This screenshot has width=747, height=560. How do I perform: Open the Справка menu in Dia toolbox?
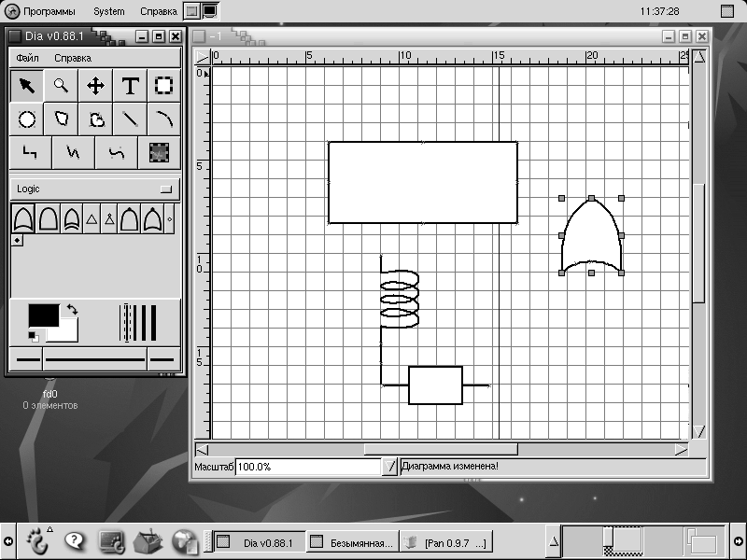coord(73,58)
